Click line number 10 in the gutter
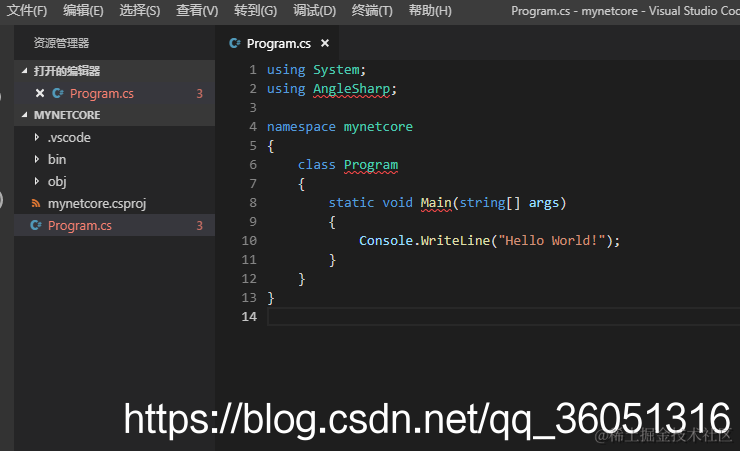The width and height of the screenshot is (740, 451). pyautogui.click(x=249, y=241)
